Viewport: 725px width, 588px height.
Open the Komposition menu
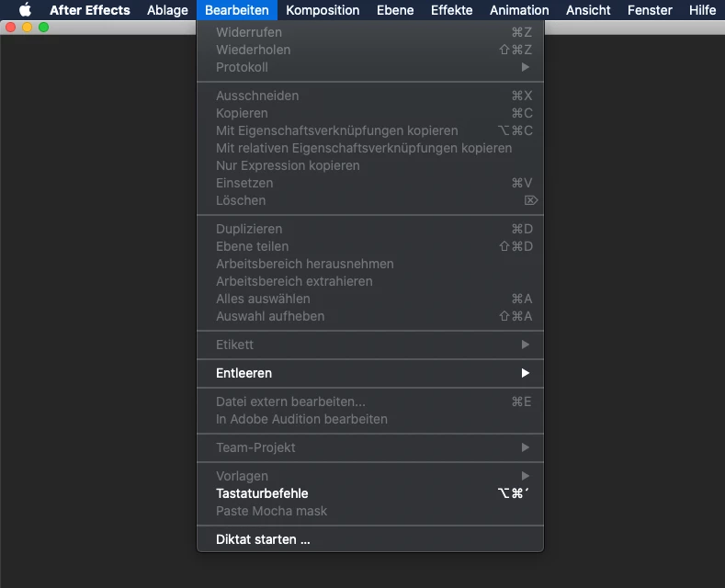[x=323, y=10]
